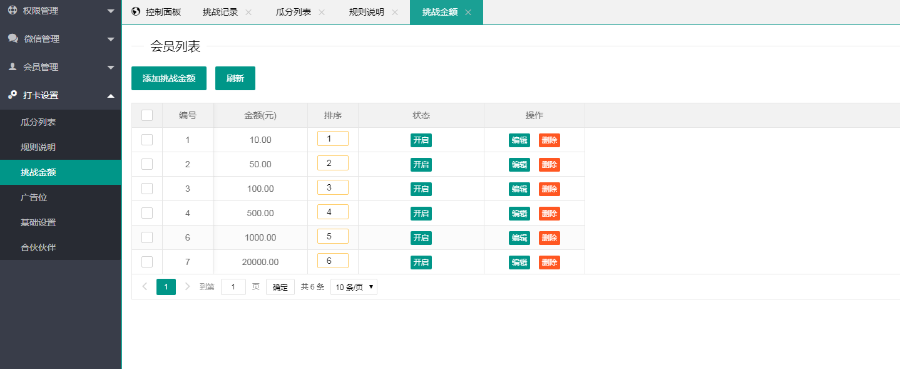Click 编辑 for amount 10.00
The height and width of the screenshot is (369, 900).
pyautogui.click(x=519, y=140)
